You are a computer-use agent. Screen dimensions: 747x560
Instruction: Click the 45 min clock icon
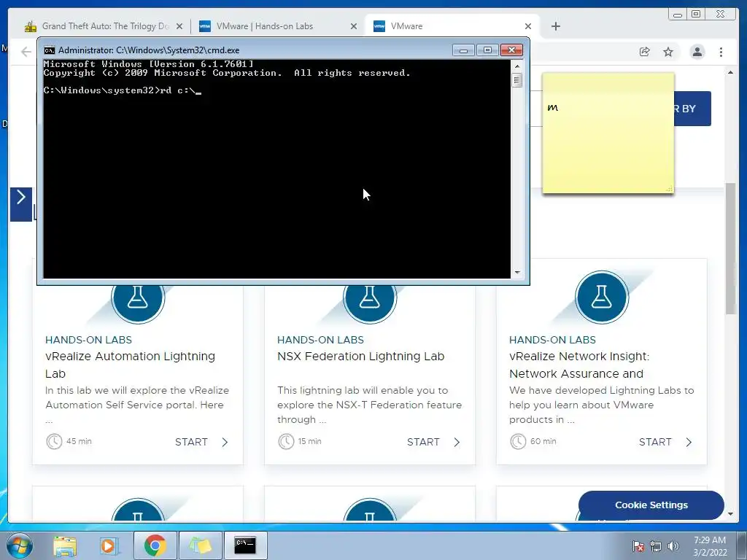pyautogui.click(x=54, y=441)
